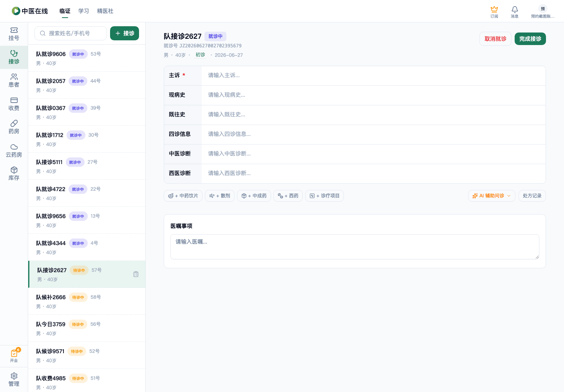This screenshot has width=564, height=392.
Task: Select the 接诊 sidebar item
Action: pos(14,58)
